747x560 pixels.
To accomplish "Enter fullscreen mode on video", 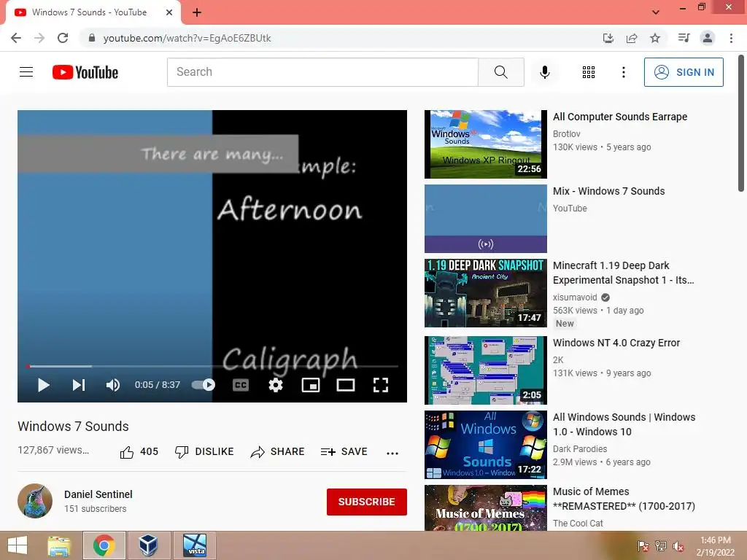I will [381, 385].
